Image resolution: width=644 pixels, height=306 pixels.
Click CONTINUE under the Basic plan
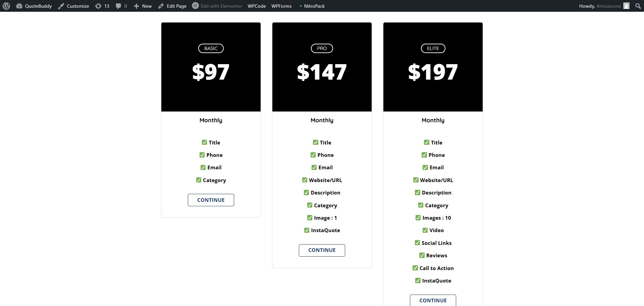(x=211, y=200)
